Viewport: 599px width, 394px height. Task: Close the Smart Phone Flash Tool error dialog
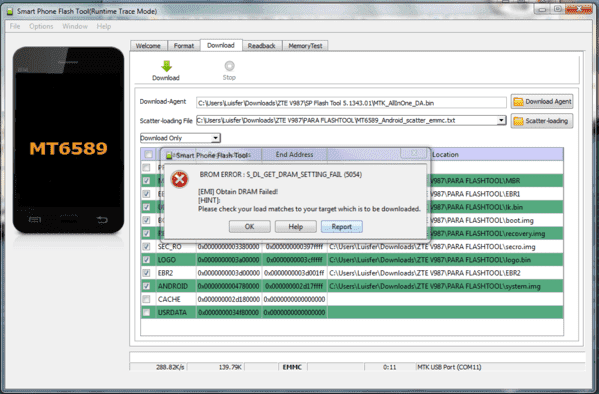414,153
